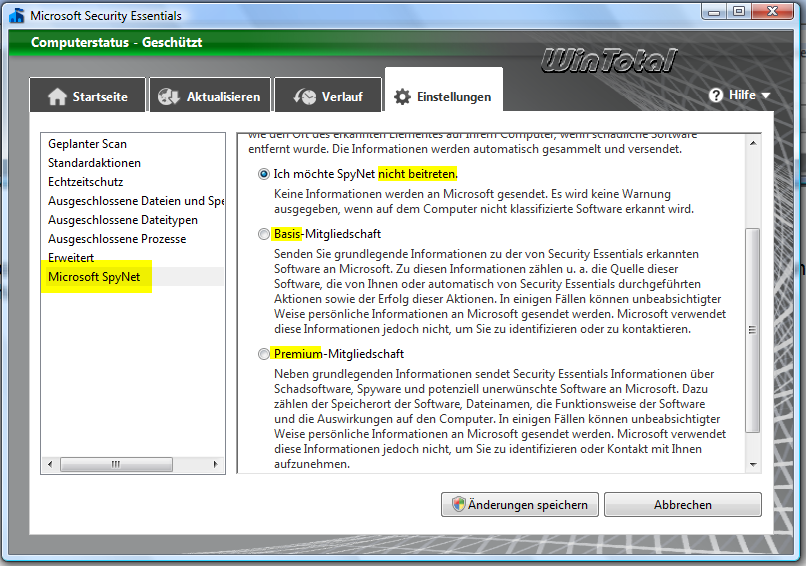The height and width of the screenshot is (566, 806).
Task: Click the Premium-Mitgliedschaft label text
Action: tap(339, 354)
